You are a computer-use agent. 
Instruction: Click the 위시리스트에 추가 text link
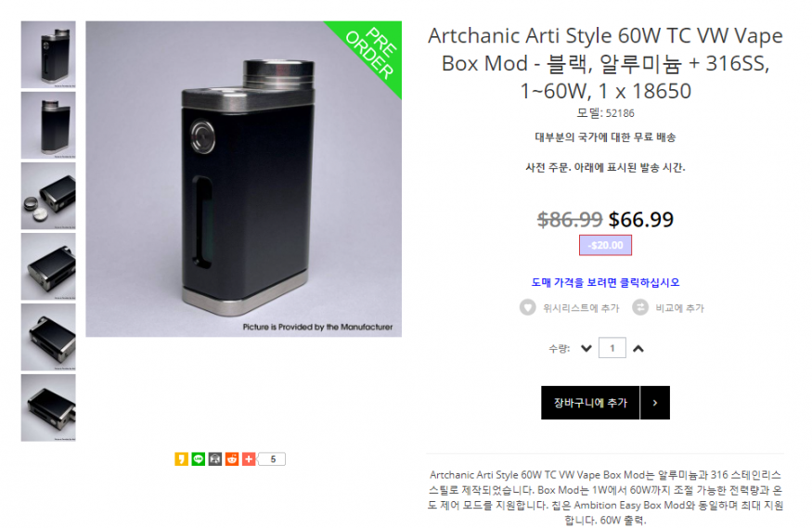[x=581, y=308]
